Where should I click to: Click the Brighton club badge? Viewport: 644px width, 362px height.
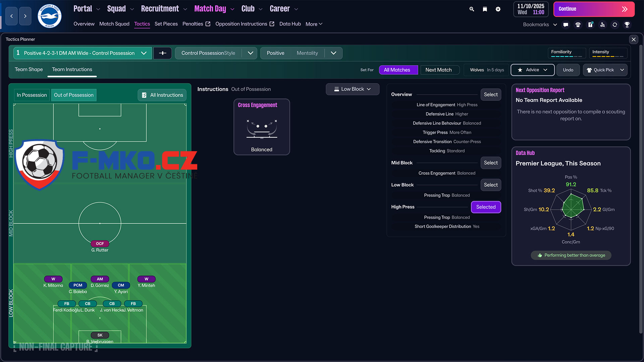click(49, 16)
